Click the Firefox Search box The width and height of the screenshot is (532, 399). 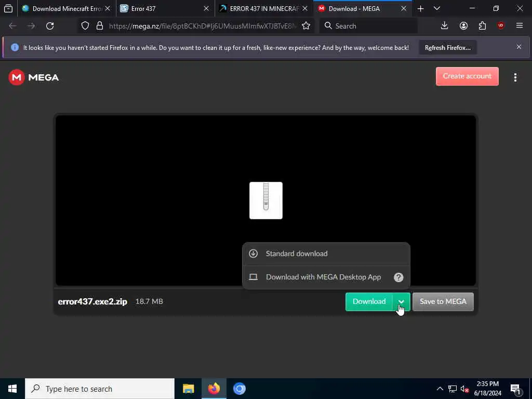click(368, 26)
